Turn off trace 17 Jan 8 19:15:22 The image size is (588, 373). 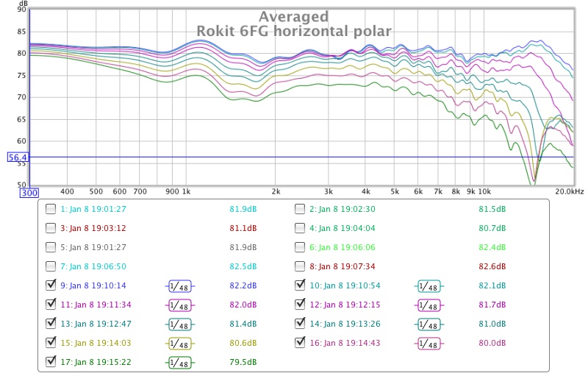[51, 362]
